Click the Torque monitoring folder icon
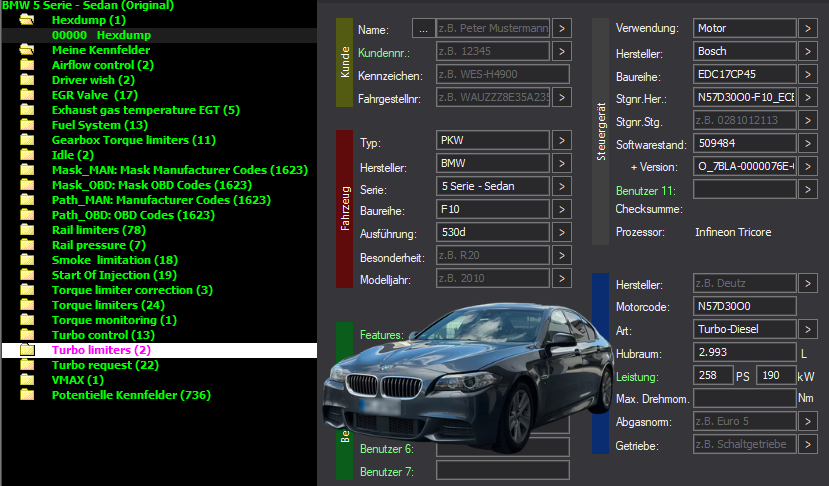This screenshot has height=486, width=829. pyautogui.click(x=27, y=320)
